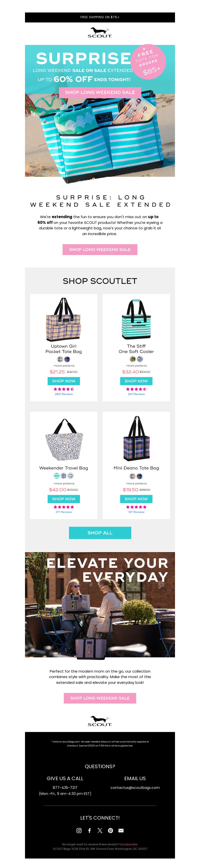Click the Shop All button

pos(100,532)
